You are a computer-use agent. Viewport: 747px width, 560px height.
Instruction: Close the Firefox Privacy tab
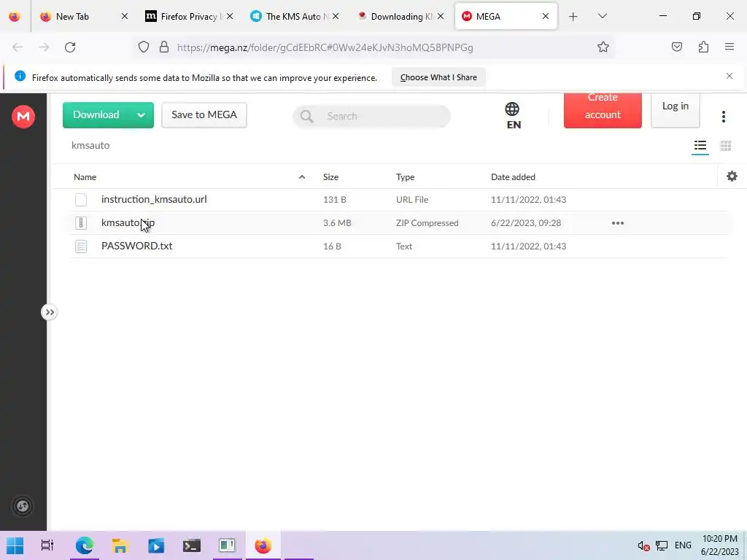230,16
